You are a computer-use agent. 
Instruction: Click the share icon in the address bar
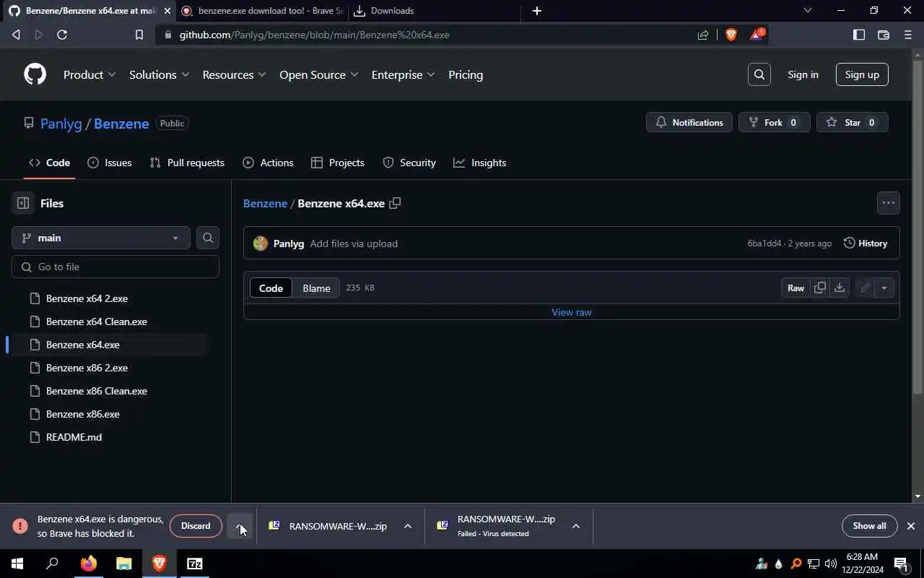click(703, 35)
